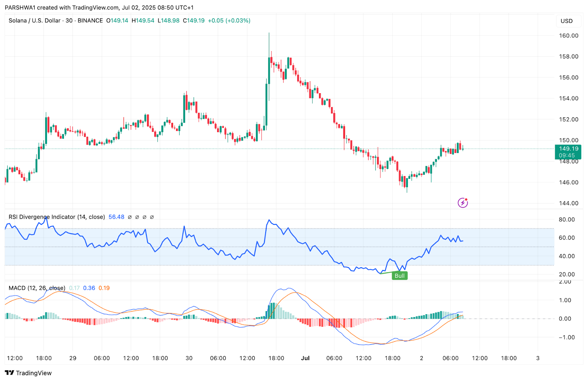Click the RSI 40.00 axis label
This screenshot has height=381, width=588.
pyautogui.click(x=567, y=256)
